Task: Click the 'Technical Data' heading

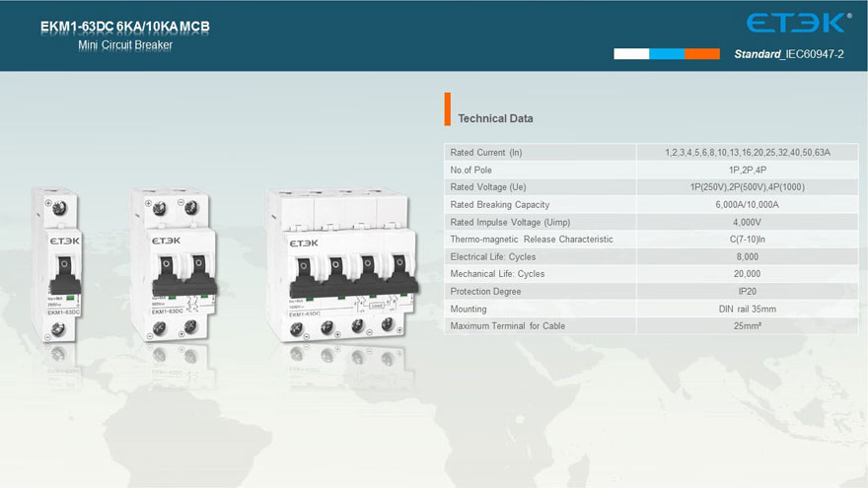Action: (495, 118)
